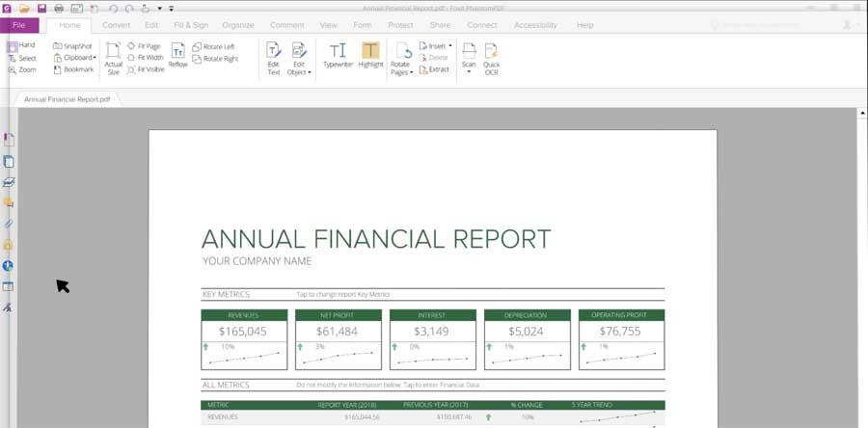Toggle the Highlight tool
This screenshot has height=428, width=868.
coord(370,55)
